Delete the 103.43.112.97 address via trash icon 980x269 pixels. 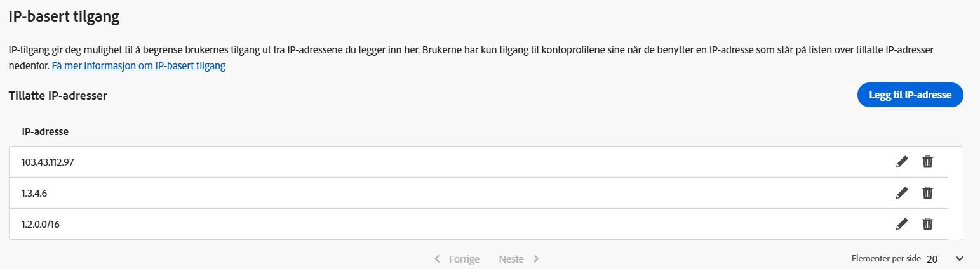coord(927,162)
